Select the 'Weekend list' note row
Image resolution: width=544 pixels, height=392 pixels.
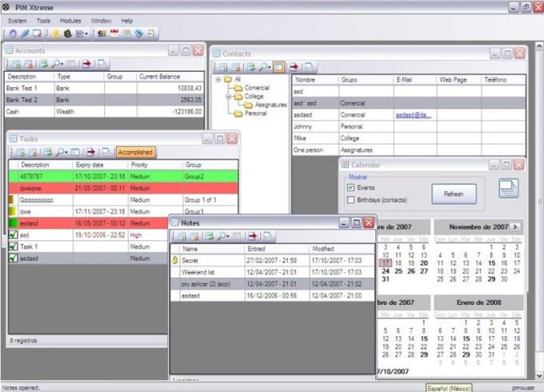click(x=272, y=272)
